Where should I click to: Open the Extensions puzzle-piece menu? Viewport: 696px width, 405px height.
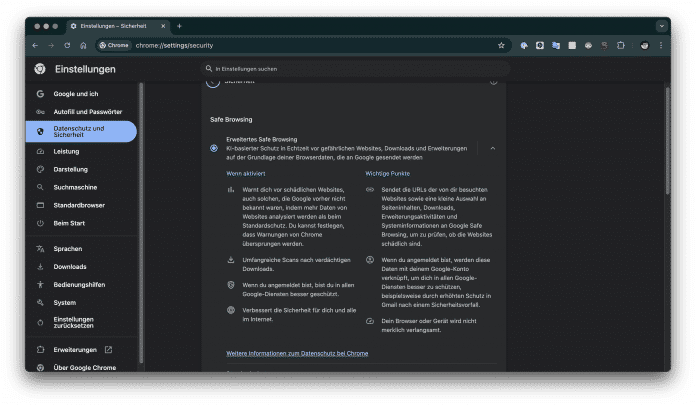(621, 45)
